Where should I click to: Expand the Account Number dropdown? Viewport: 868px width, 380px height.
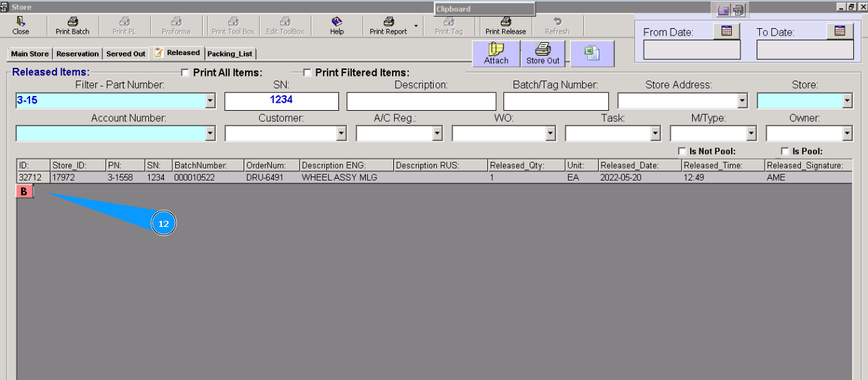(210, 134)
